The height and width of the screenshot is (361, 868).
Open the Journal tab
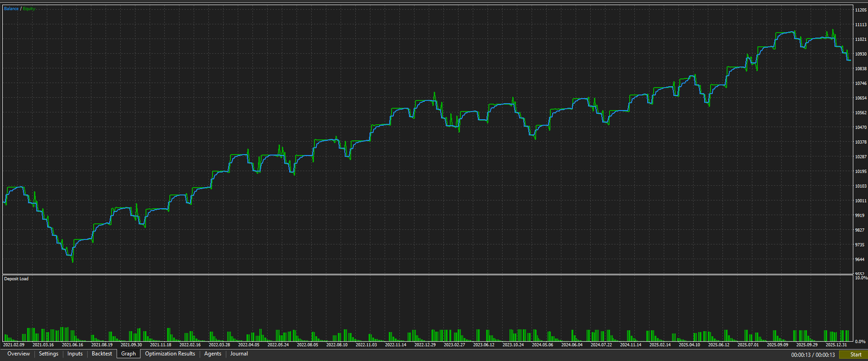tap(239, 354)
